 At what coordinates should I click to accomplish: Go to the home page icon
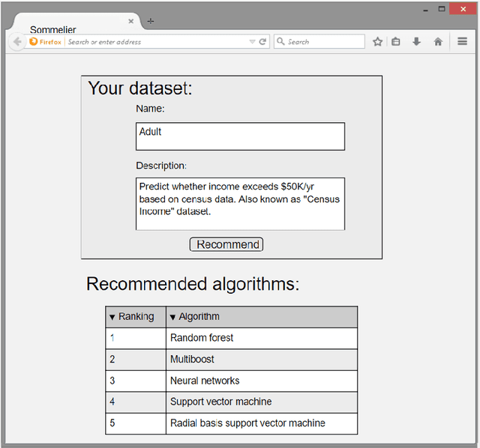[x=438, y=42]
